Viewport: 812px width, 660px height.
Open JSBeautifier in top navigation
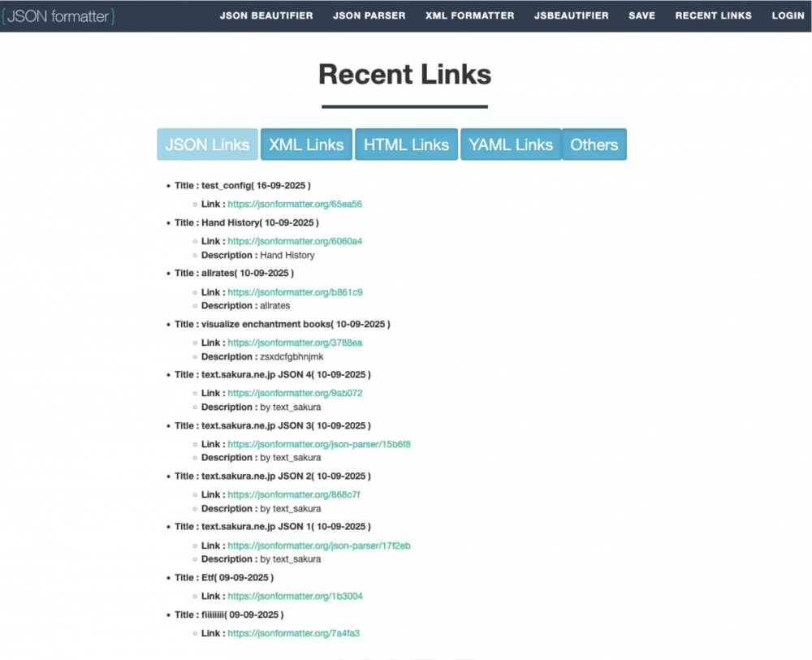[571, 15]
